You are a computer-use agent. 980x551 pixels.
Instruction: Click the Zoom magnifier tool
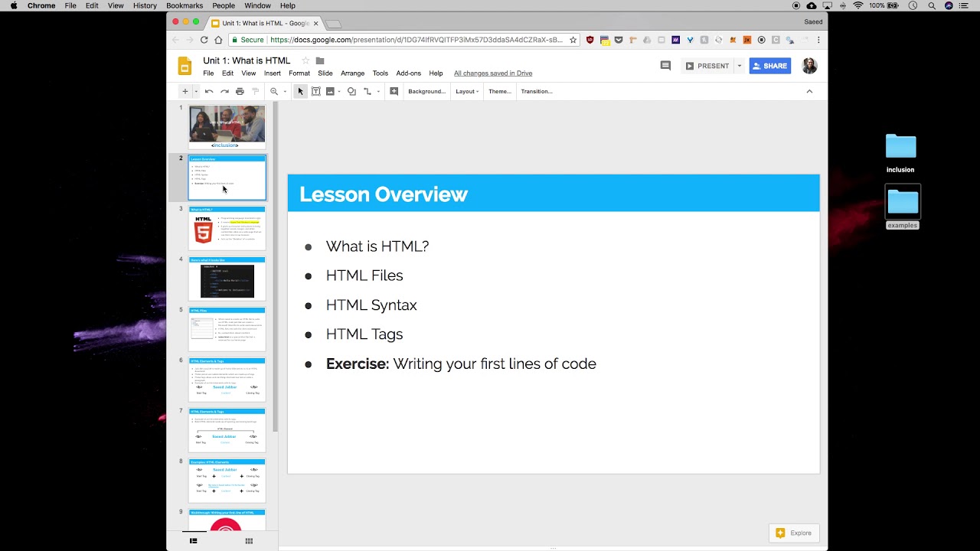click(273, 91)
